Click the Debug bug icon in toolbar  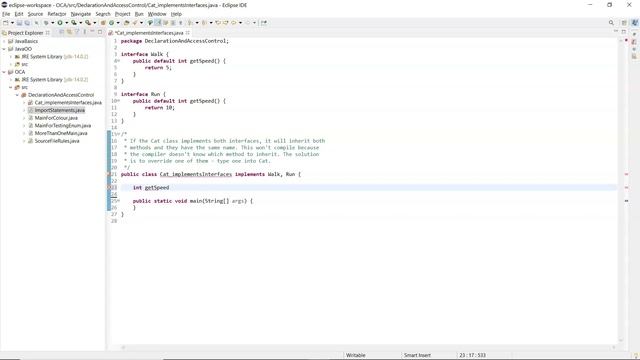(46, 23)
